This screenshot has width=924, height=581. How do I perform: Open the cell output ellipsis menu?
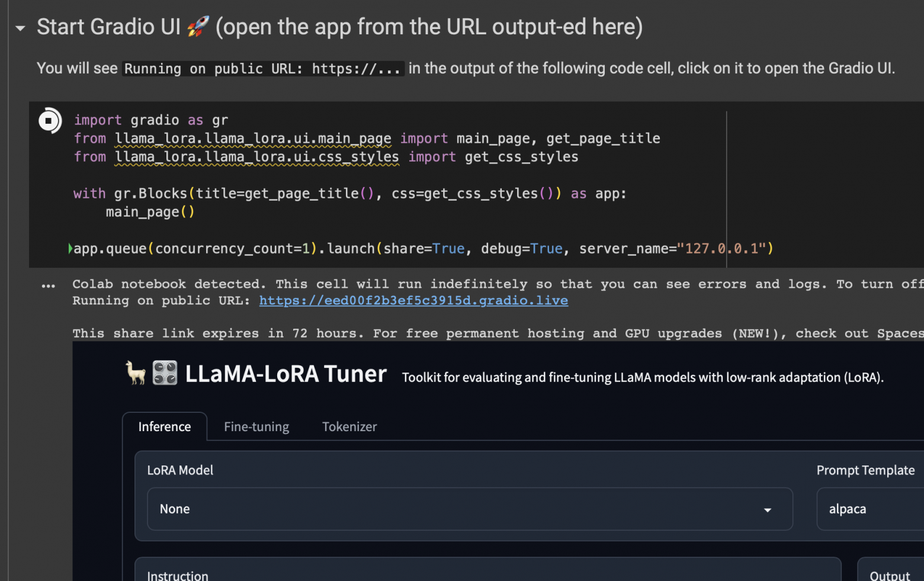pyautogui.click(x=49, y=286)
